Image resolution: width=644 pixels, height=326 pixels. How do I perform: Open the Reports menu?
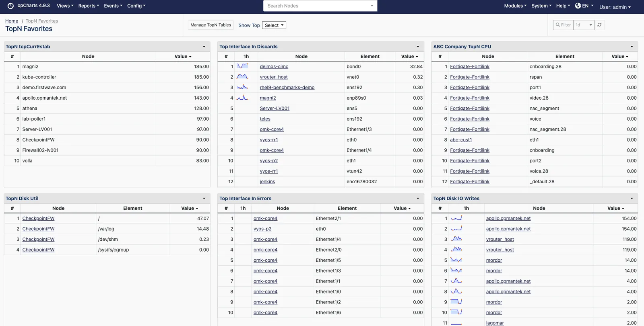pyautogui.click(x=89, y=6)
